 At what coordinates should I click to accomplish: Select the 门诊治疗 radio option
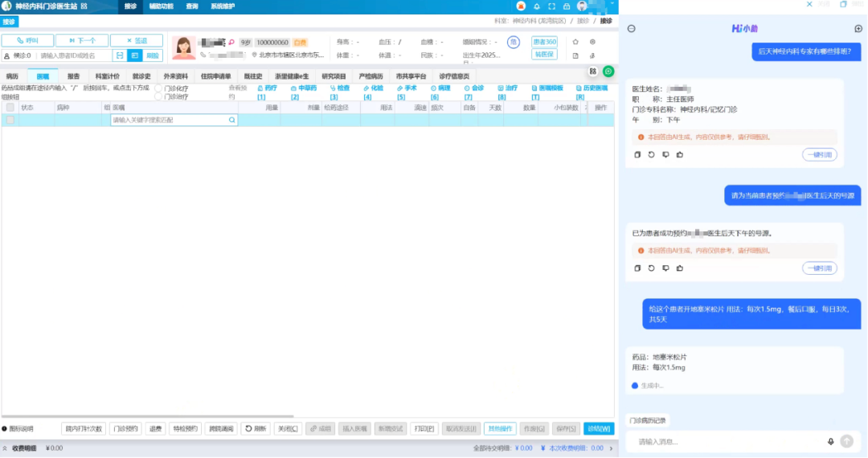[x=158, y=96]
